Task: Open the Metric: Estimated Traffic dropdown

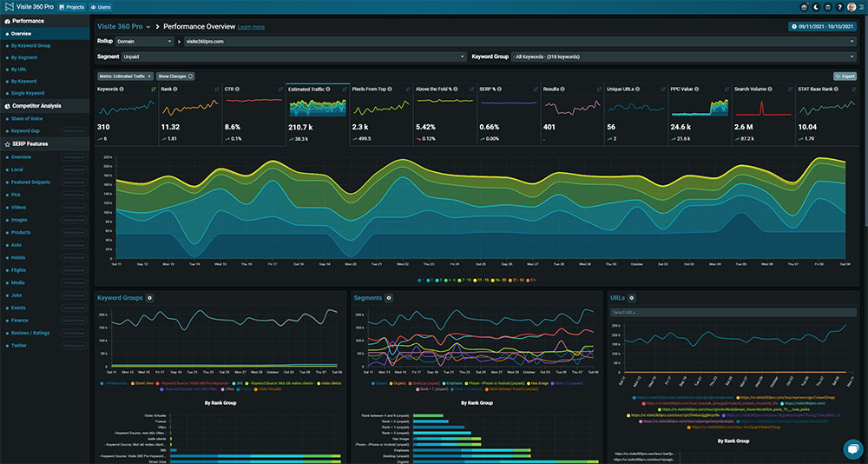Action: pyautogui.click(x=126, y=76)
